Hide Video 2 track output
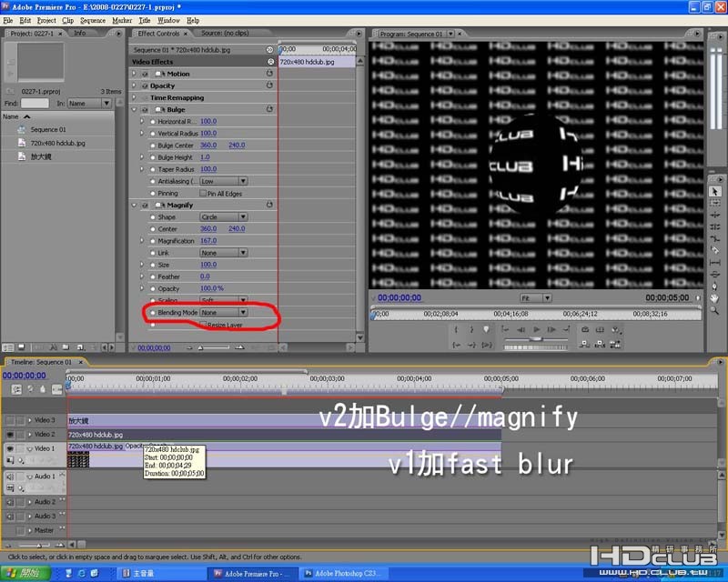Image resolution: width=728 pixels, height=582 pixels. [10, 435]
